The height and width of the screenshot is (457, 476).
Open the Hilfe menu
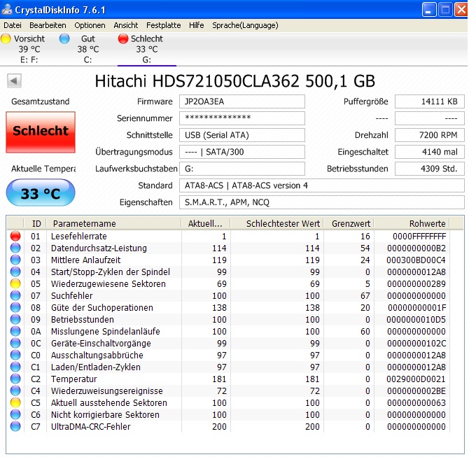197,25
